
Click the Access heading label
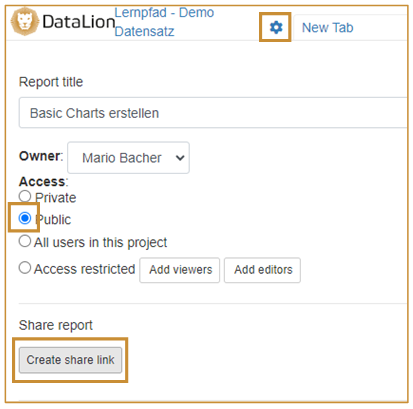click(43, 182)
